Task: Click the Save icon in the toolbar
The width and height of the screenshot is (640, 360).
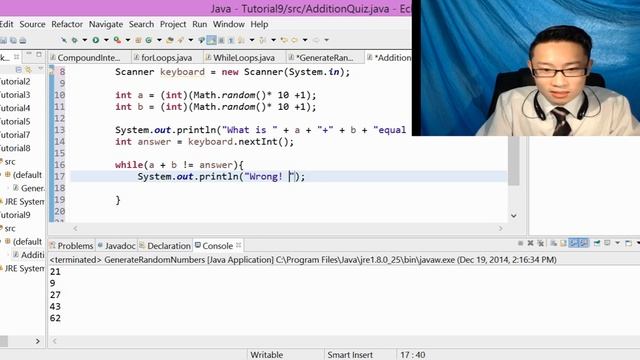Action: [3, 40]
